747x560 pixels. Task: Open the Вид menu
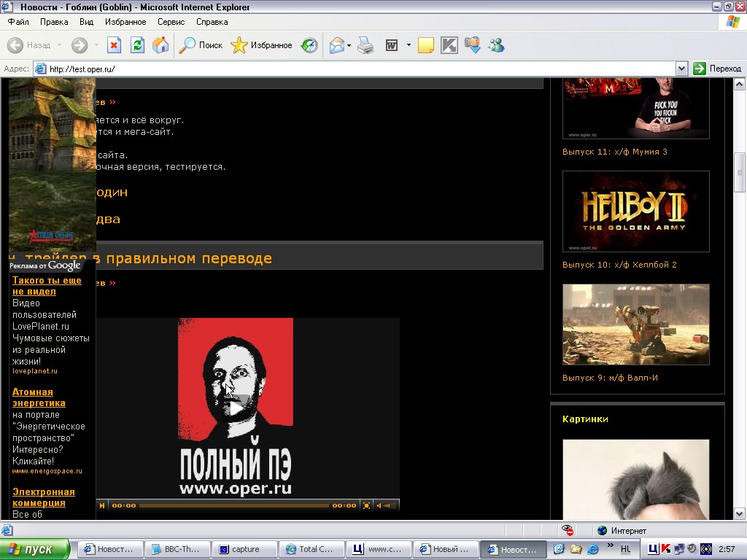coord(86,22)
